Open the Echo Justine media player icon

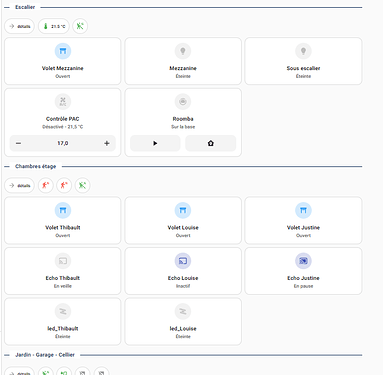pos(303,261)
